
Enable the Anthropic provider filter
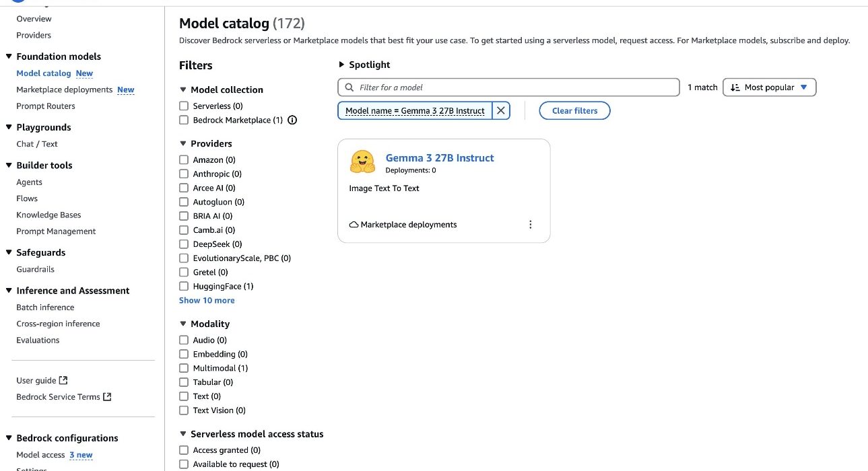184,174
